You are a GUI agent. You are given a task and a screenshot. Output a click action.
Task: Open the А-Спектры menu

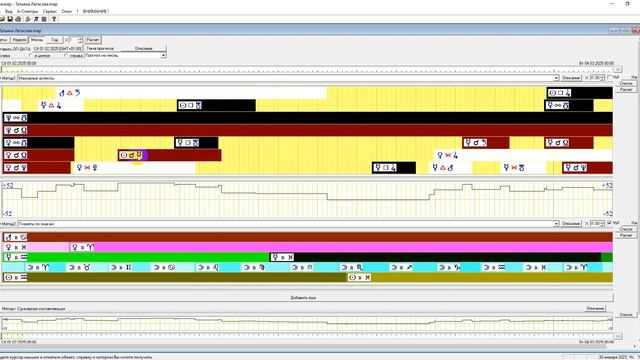27,11
